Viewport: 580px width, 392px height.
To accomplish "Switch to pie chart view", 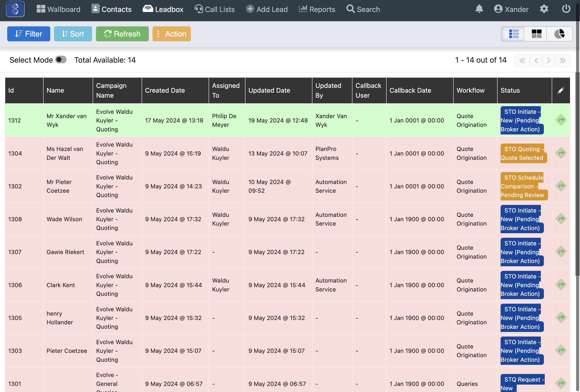I will (x=559, y=34).
